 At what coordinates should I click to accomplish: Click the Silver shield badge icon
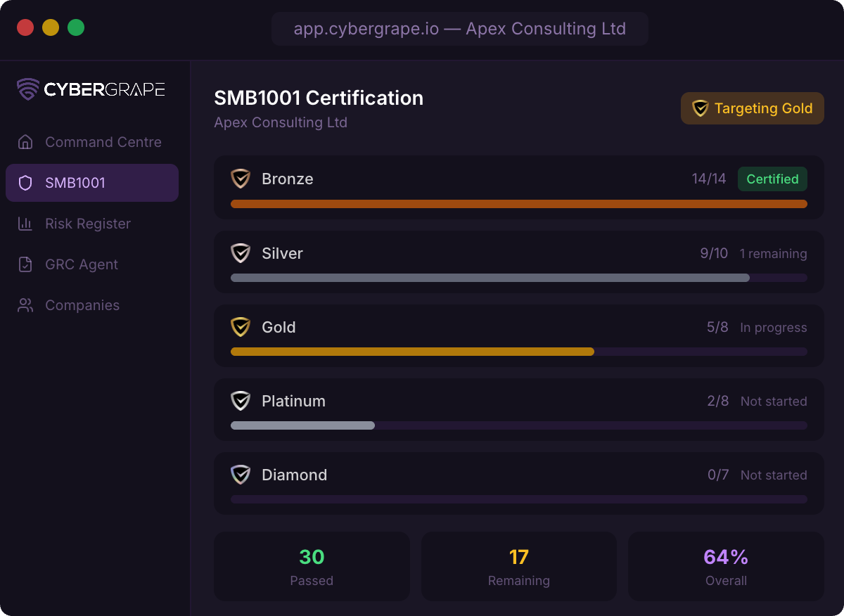241,253
